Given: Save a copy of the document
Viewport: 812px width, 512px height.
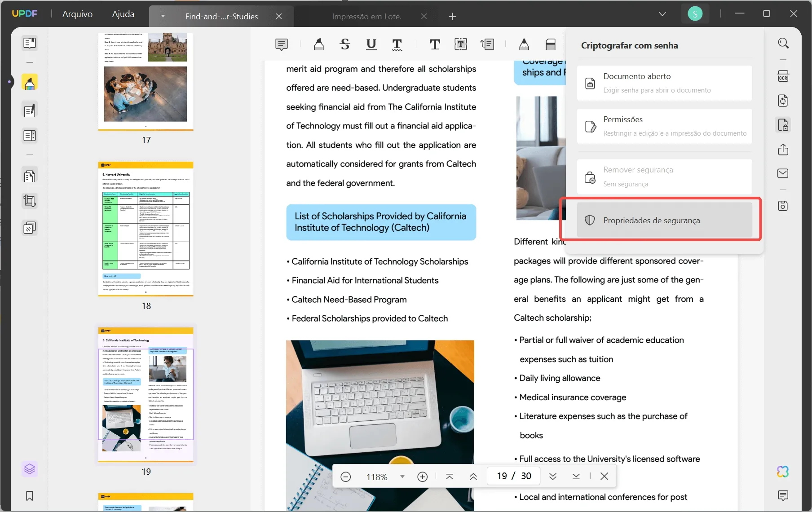Looking at the screenshot, I should [784, 206].
